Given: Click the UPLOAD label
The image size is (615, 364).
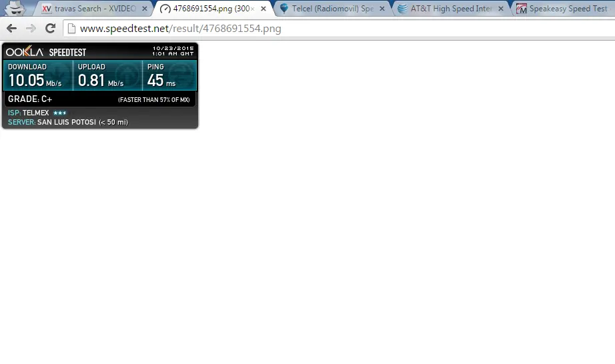Looking at the screenshot, I should (x=91, y=67).
